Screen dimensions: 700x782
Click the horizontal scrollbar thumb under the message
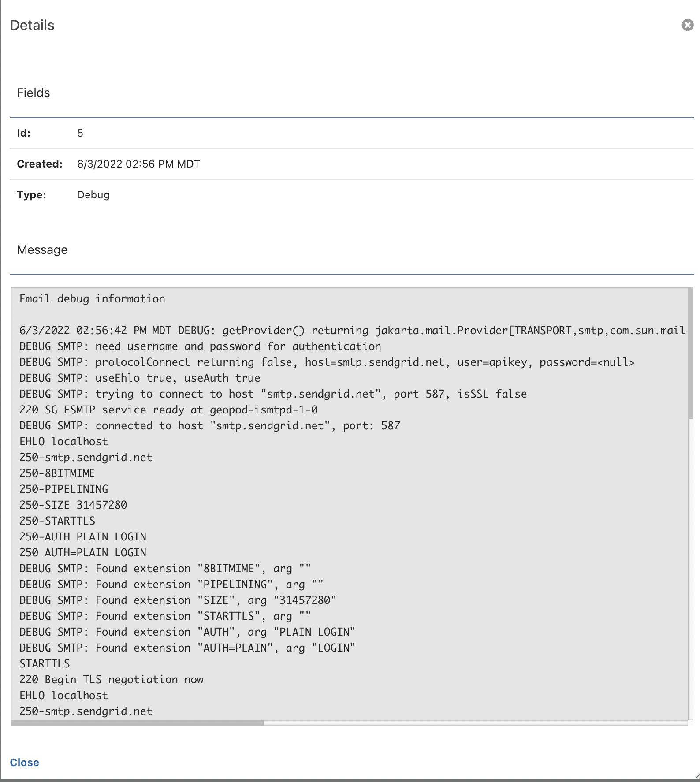coord(137,722)
